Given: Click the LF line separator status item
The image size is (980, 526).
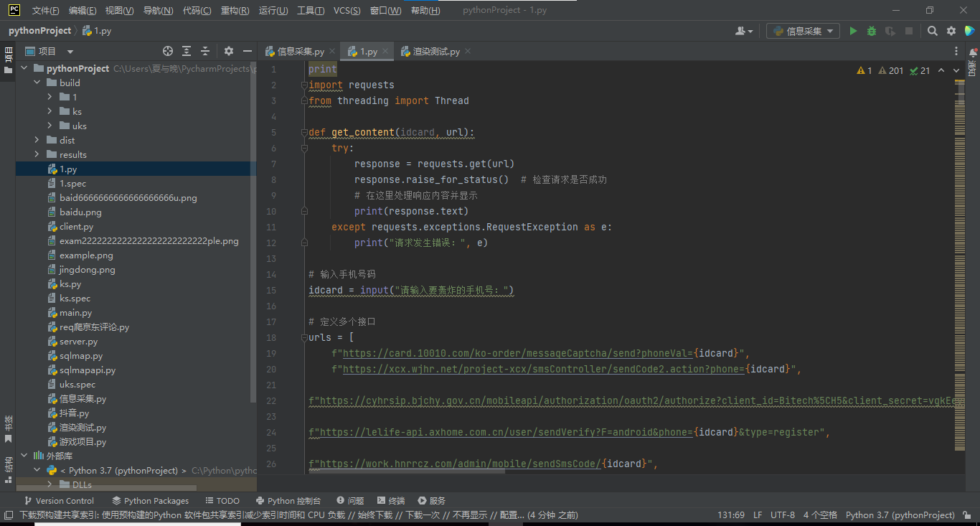Looking at the screenshot, I should pos(758,515).
